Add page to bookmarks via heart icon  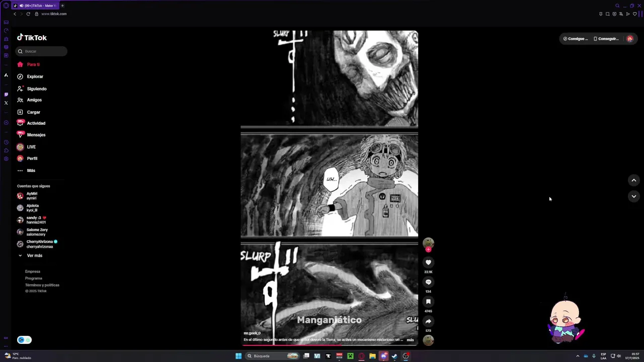pos(634,14)
